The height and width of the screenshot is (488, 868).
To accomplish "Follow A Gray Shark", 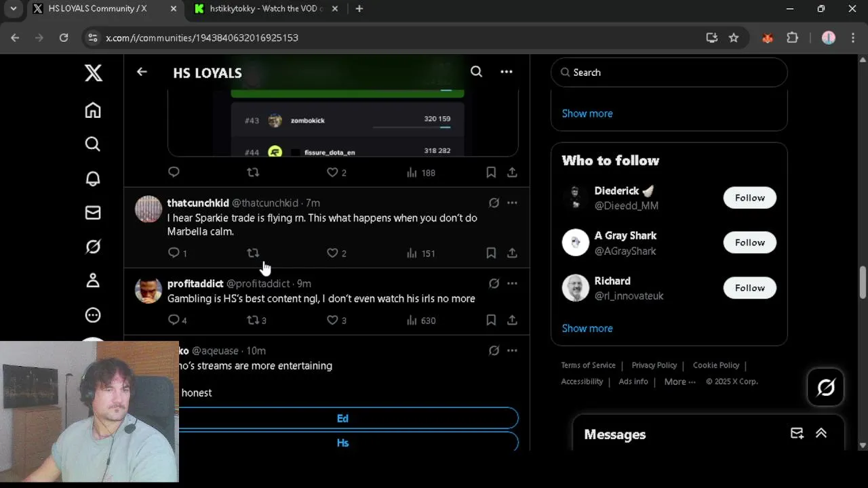I will [x=749, y=242].
